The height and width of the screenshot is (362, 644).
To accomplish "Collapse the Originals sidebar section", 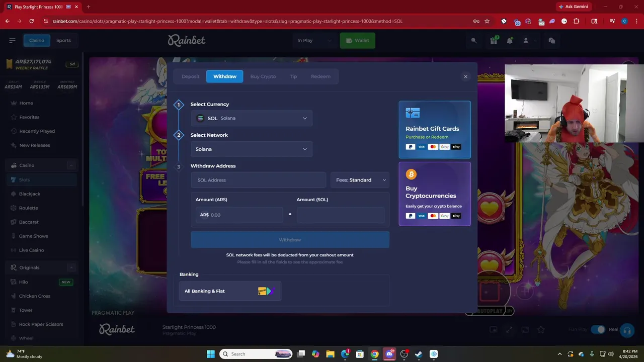I will pos(71,267).
